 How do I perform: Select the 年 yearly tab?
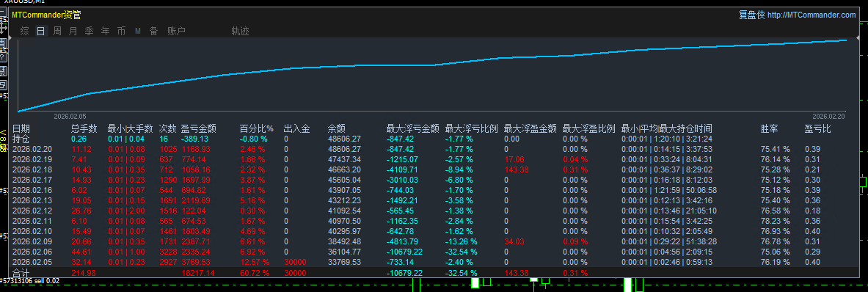click(105, 32)
